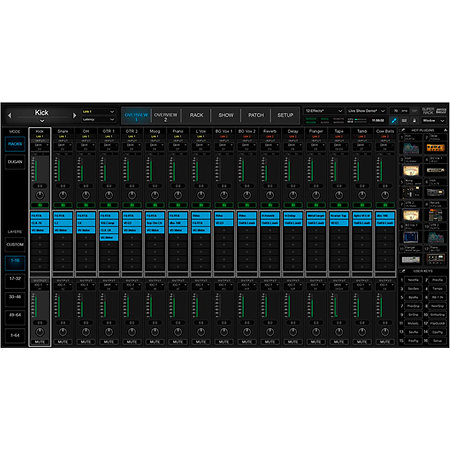
Task: Open the GTR 1 input source dropdown
Action: [109, 145]
